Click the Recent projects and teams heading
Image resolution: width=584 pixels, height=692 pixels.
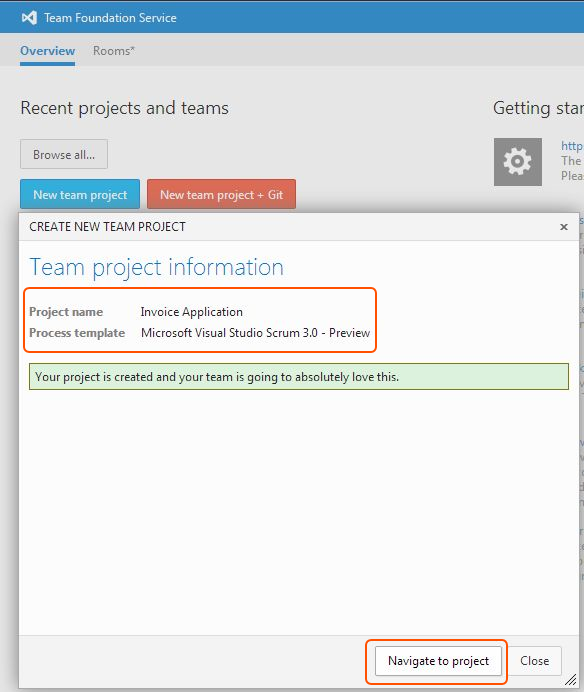(124, 108)
